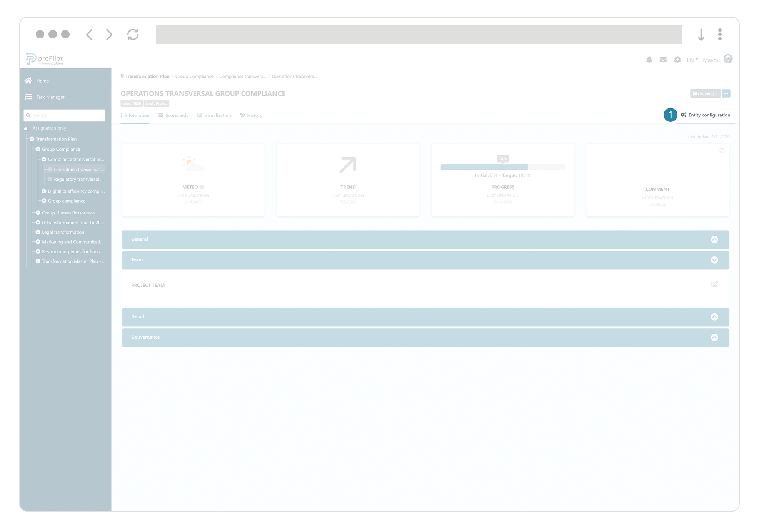Screen dimensions: 759x532
Task: Click the Progress bar at 70%
Action: point(502,167)
